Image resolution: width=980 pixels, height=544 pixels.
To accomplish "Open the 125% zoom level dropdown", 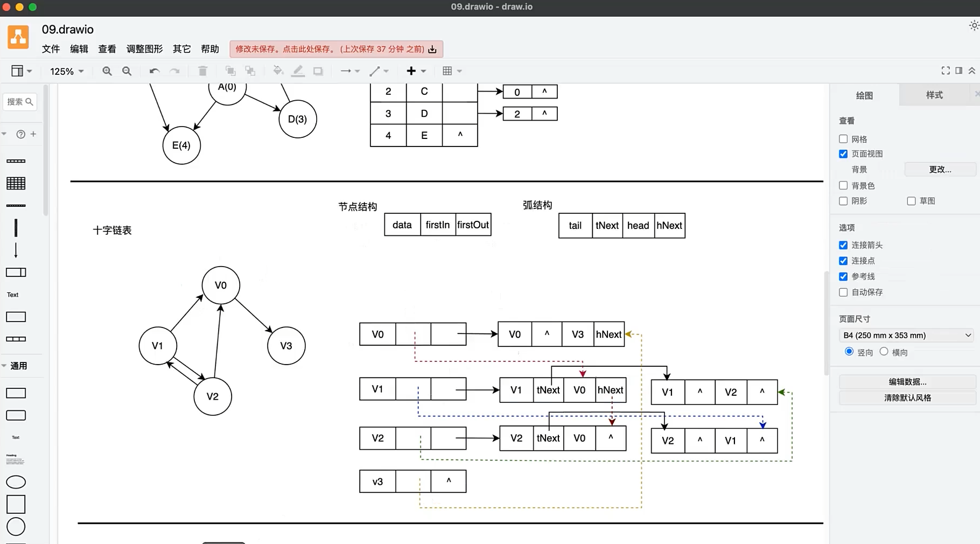I will pos(67,71).
